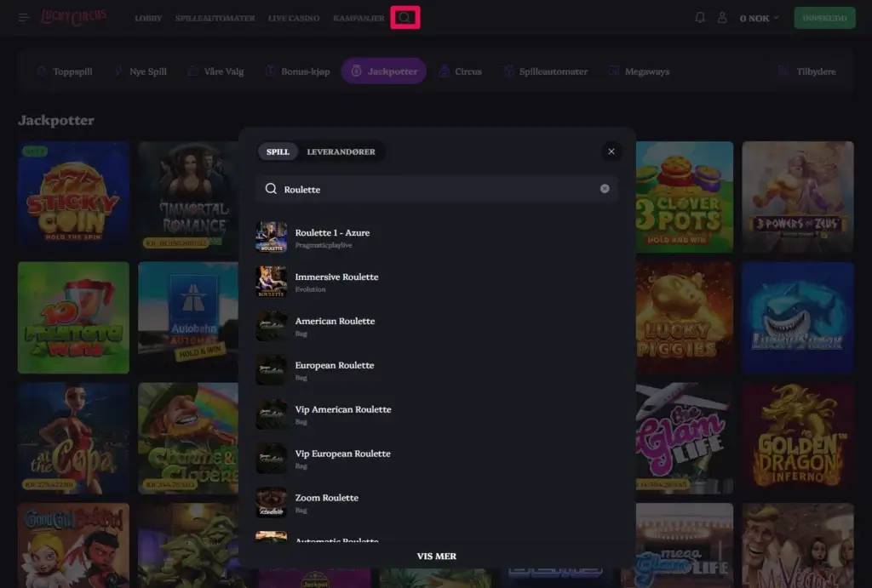Select the Våre Valg category

click(x=216, y=71)
